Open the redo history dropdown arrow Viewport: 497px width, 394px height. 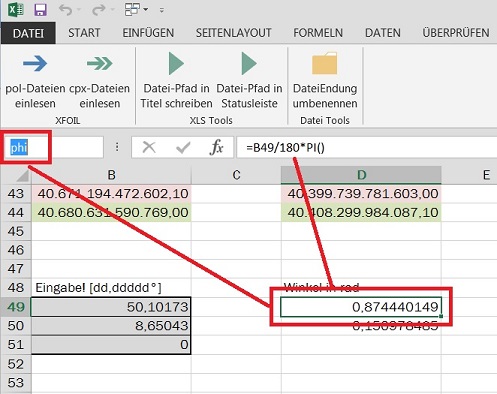pos(112,10)
